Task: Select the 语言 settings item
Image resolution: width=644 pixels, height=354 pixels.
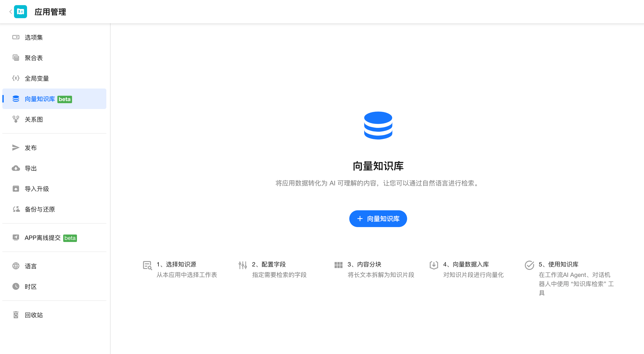Action: pyautogui.click(x=31, y=266)
